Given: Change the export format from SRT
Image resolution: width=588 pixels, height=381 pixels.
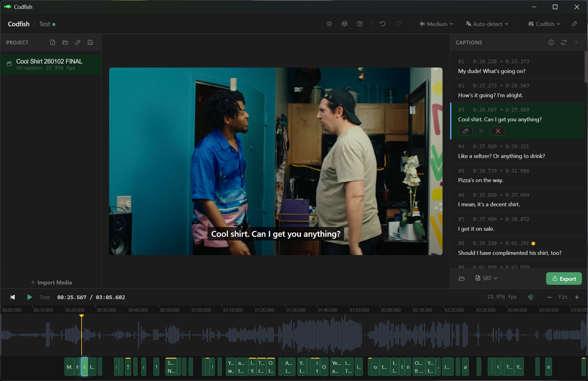Looking at the screenshot, I should 486,278.
